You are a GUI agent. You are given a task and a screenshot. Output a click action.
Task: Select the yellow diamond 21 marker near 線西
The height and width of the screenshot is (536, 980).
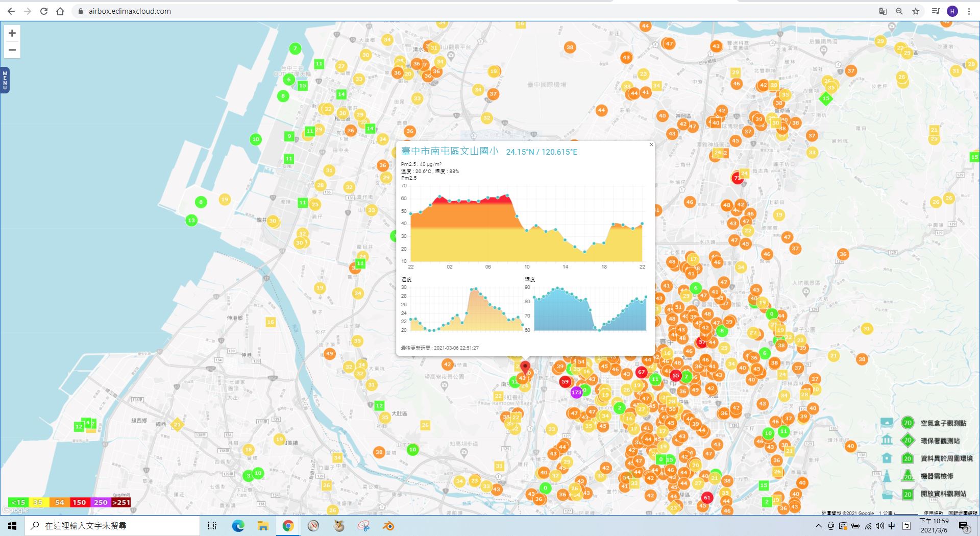coord(177,424)
